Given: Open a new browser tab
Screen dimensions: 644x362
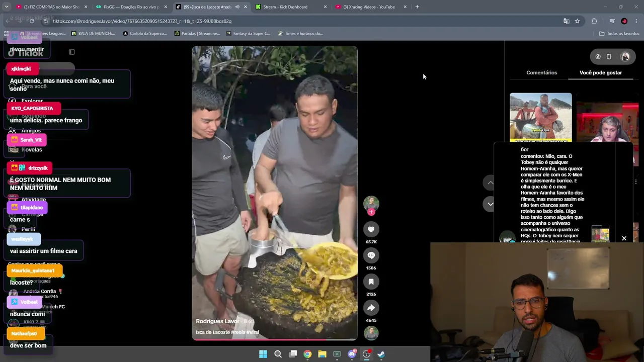Looking at the screenshot, I should [417, 7].
